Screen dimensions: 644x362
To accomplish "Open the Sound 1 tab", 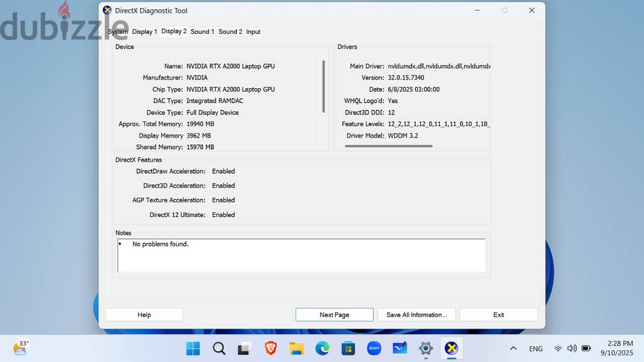I will [x=202, y=31].
